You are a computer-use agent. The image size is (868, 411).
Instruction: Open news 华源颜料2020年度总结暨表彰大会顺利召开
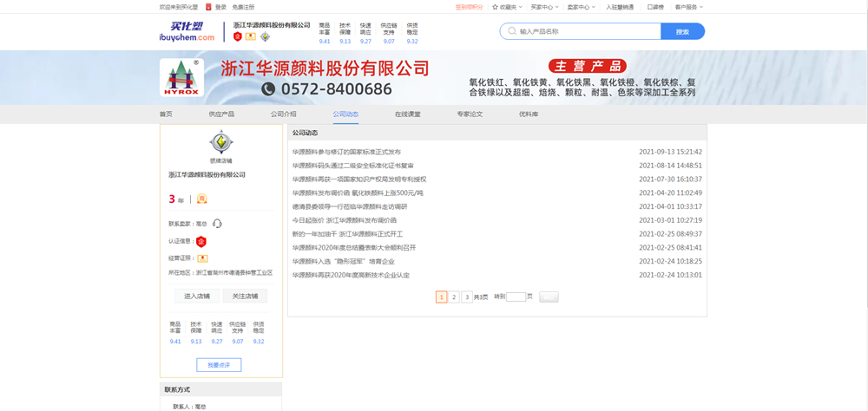pyautogui.click(x=354, y=248)
